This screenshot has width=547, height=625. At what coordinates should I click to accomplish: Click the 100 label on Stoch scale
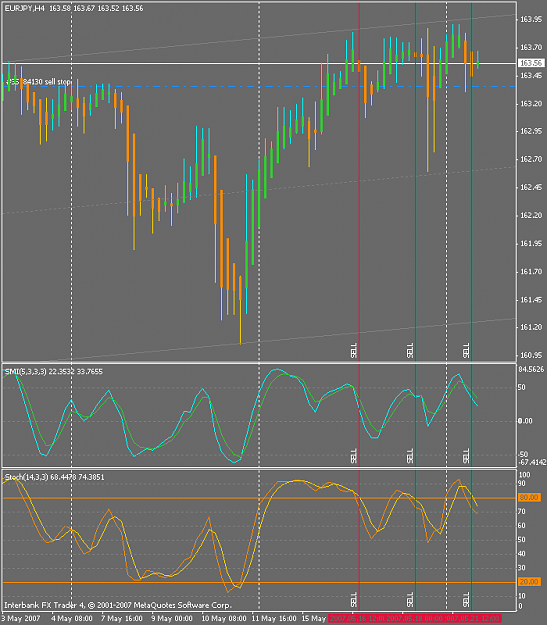[x=524, y=475]
